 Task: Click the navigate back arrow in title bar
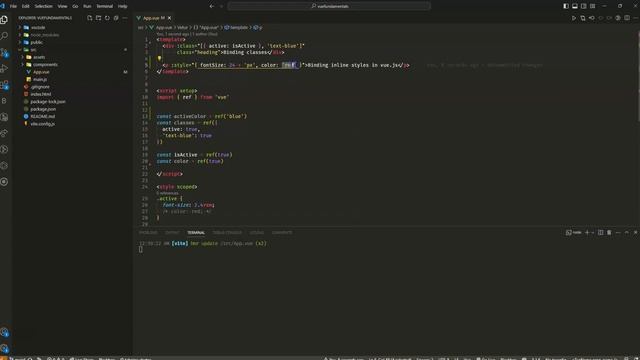[211, 6]
